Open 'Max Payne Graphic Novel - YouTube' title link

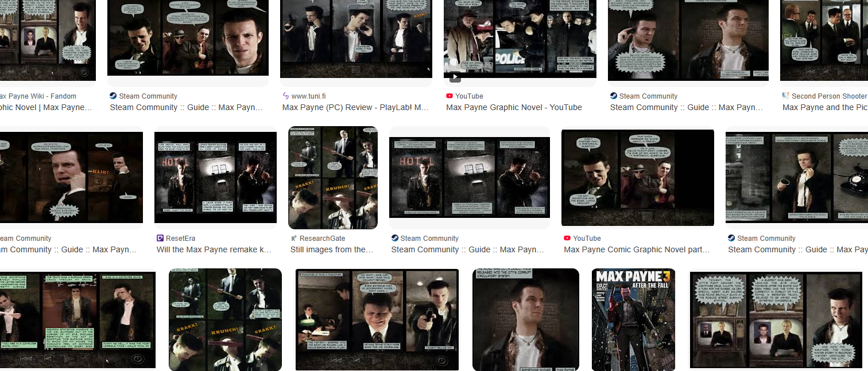(x=514, y=107)
